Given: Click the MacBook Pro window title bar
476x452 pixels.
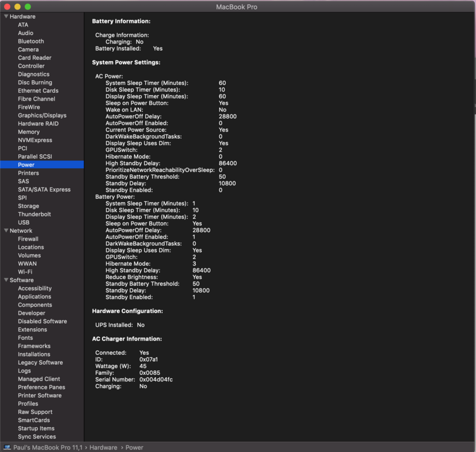Looking at the screenshot, I should tap(238, 7).
